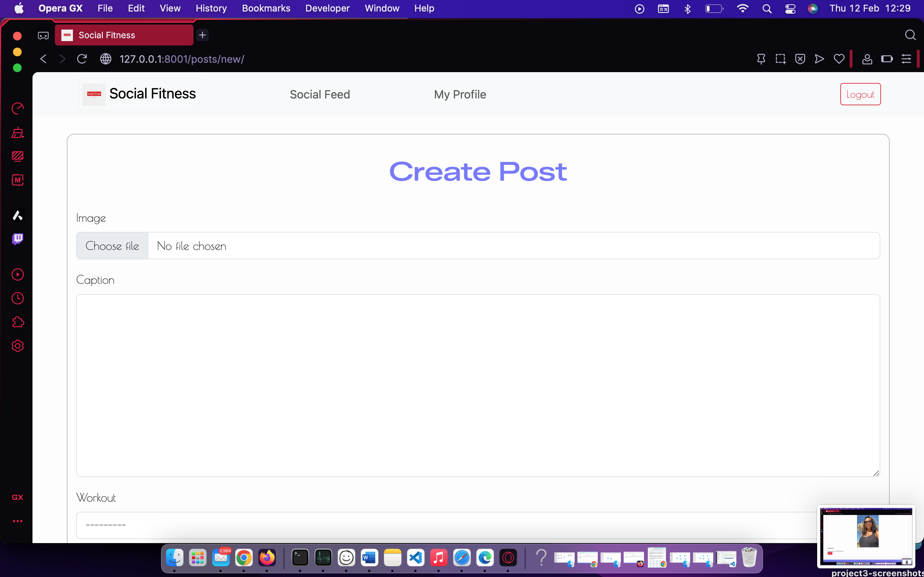924x577 pixels.
Task: Send page with My Flow arrow icon
Action: click(819, 59)
